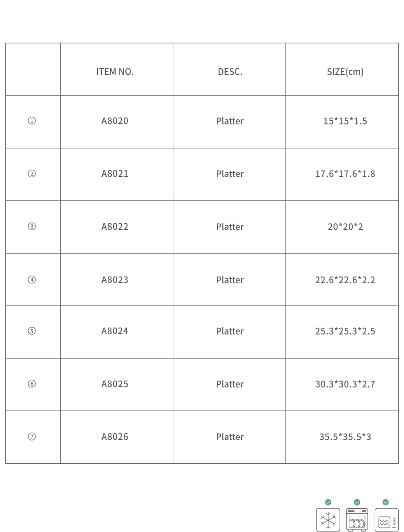Click the circled number 2 marker
This screenshot has height=532, width=404.
click(x=32, y=174)
